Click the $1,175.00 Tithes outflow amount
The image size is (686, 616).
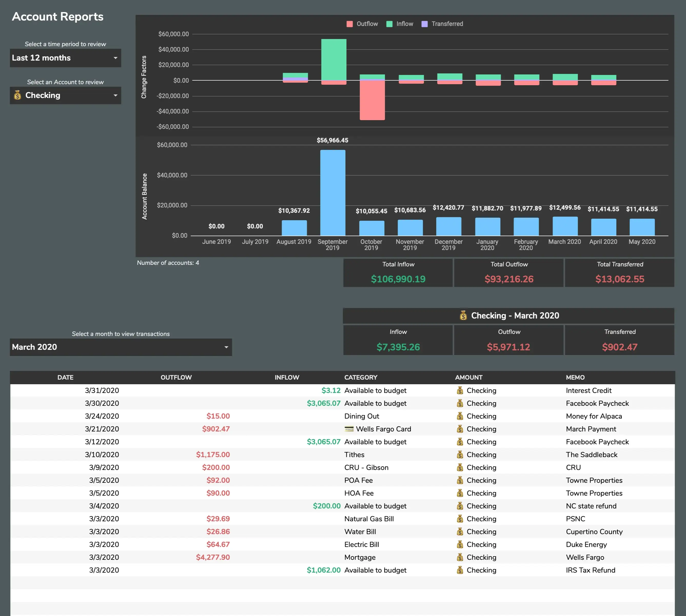pyautogui.click(x=213, y=455)
